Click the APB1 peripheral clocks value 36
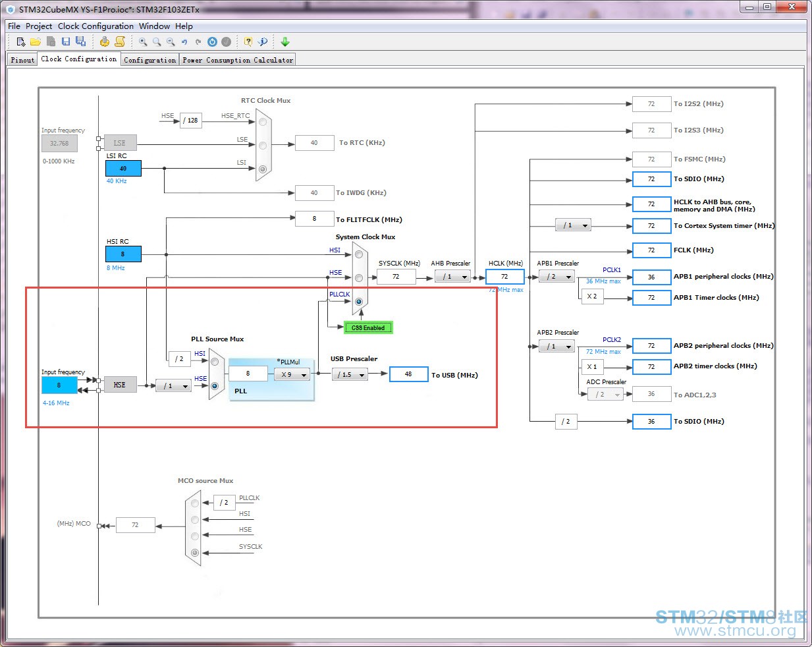Viewport: 812px width, 647px height. coord(651,277)
